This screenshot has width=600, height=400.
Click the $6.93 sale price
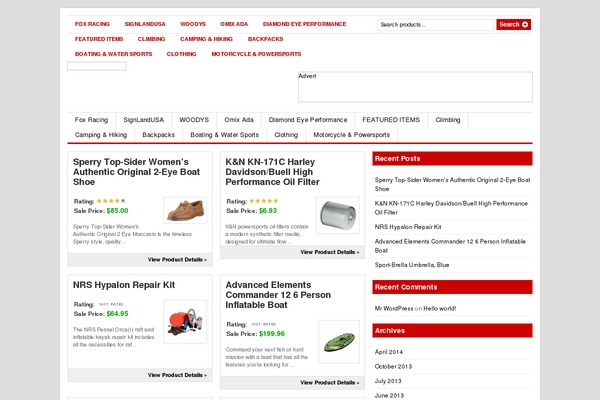[268, 211]
